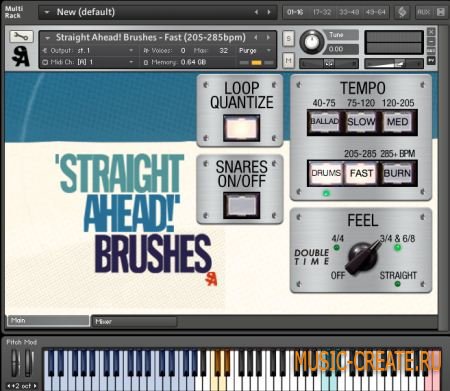Mute the instrument with the M button

289,60
